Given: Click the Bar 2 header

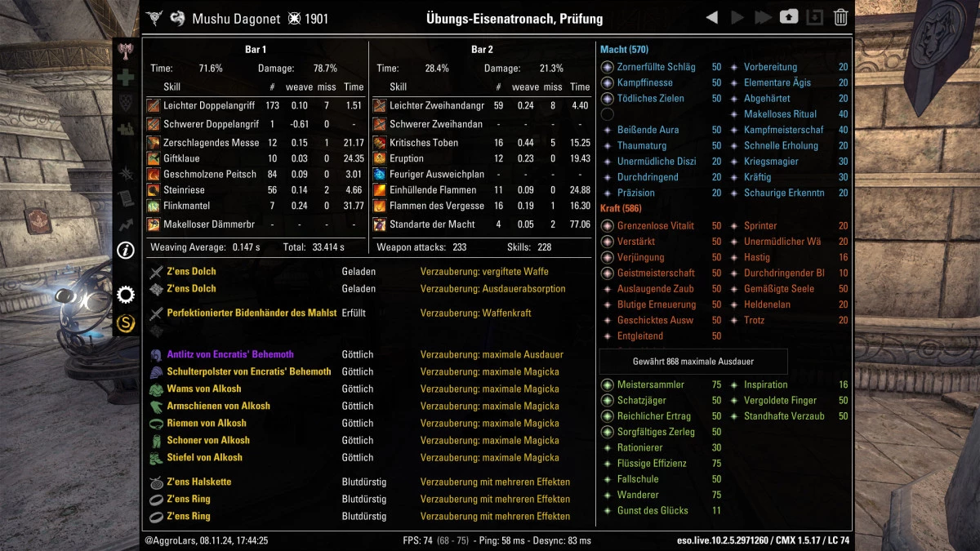Looking at the screenshot, I should click(x=483, y=50).
